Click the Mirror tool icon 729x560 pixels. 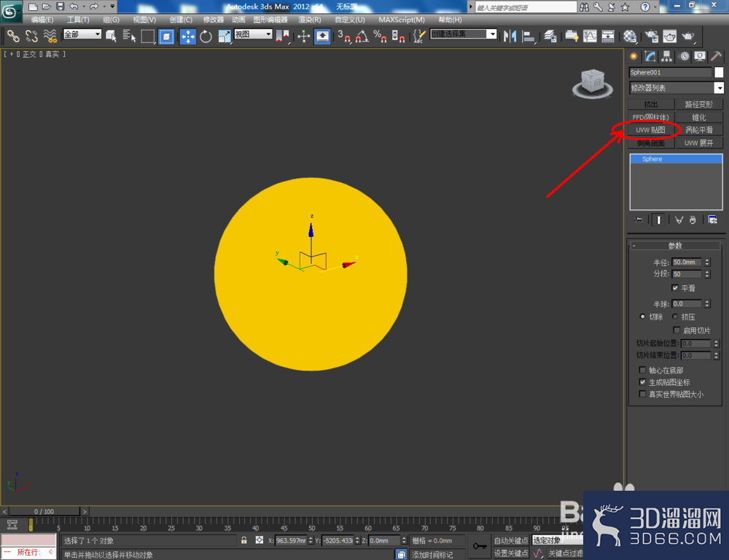[510, 36]
